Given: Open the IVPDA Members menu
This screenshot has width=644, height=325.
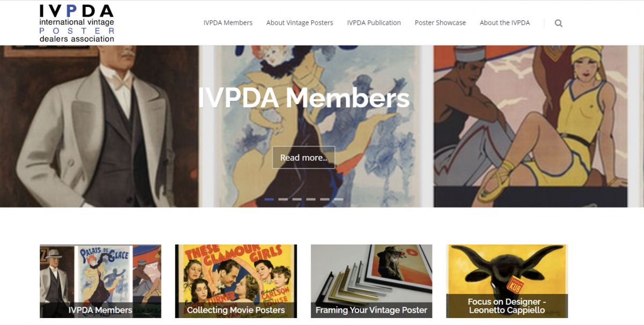Looking at the screenshot, I should (228, 23).
